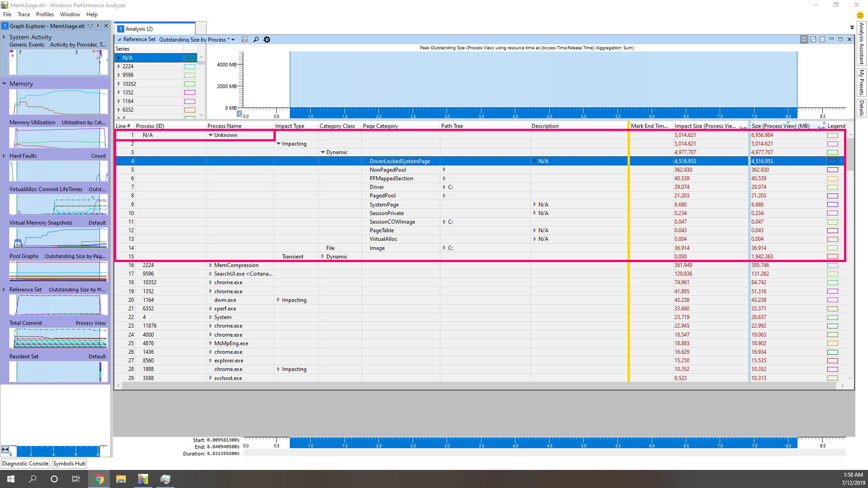
Task: Click legend color for MemCompression row
Action: coord(833,265)
